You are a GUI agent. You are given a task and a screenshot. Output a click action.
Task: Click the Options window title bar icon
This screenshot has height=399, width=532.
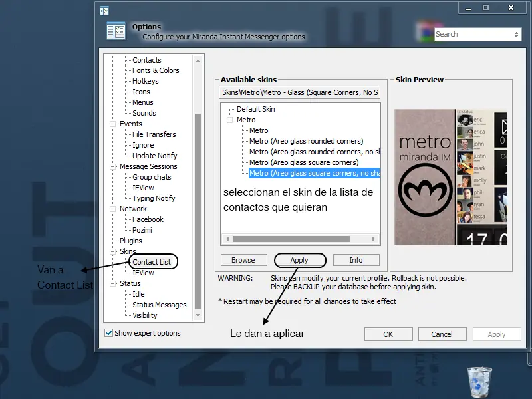pos(104,11)
